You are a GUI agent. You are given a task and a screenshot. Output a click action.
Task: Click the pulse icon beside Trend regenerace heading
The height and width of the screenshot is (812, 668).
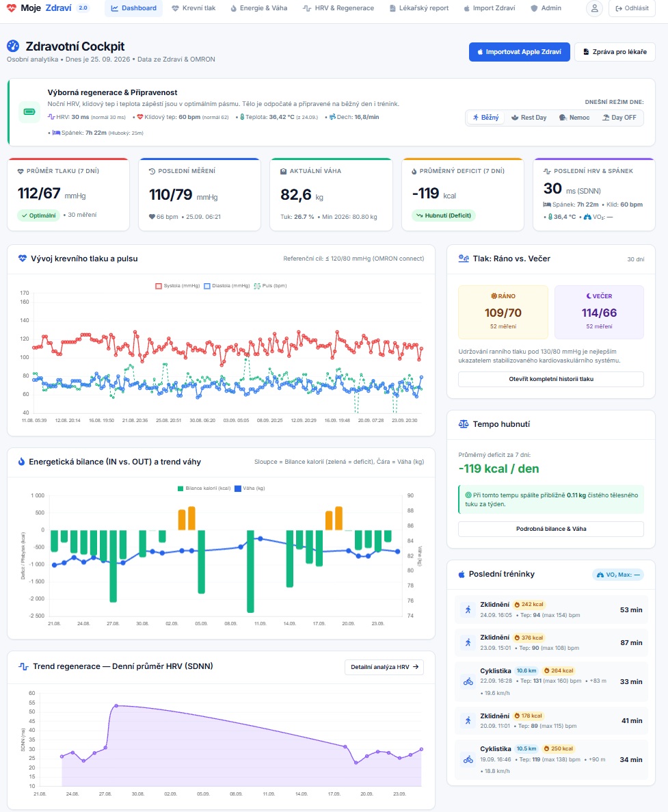[x=23, y=666]
